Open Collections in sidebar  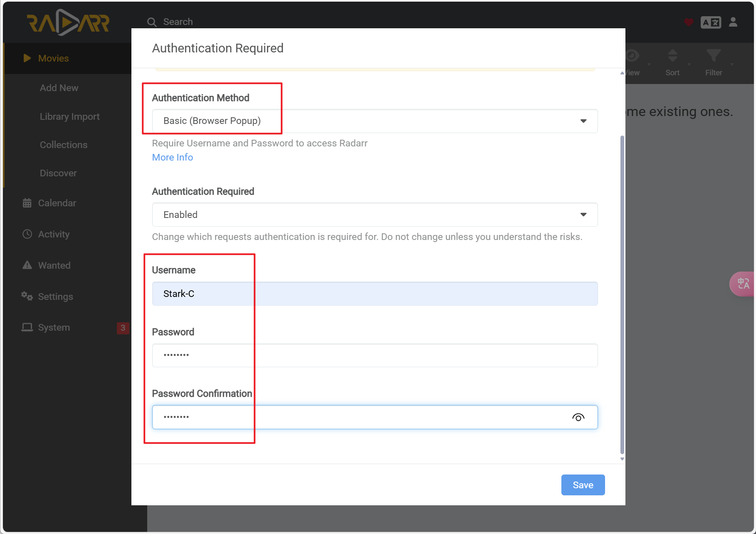click(x=64, y=145)
